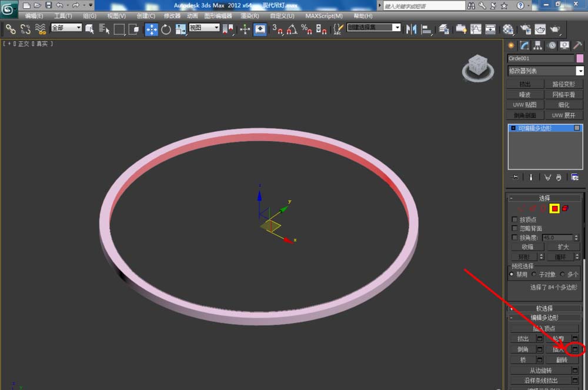The image size is (588, 390).
Task: Click the 倒角 button
Action: tap(523, 349)
